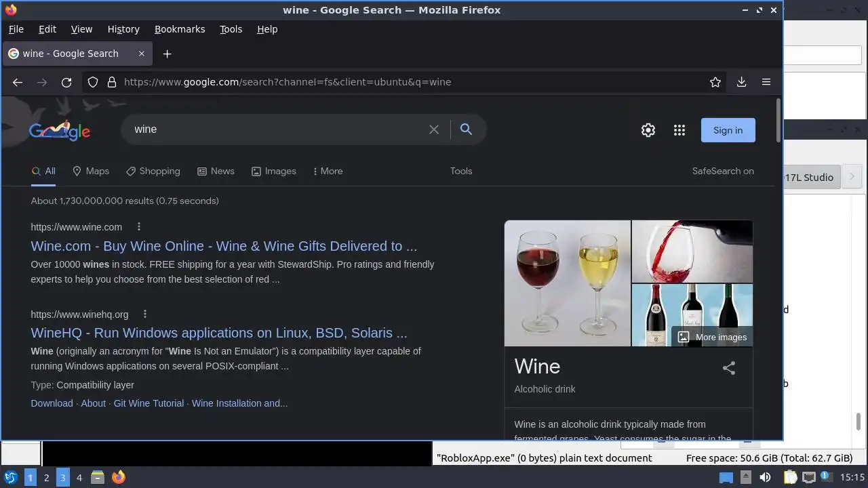Select the All results tab
The width and height of the screenshot is (868, 488).
(43, 171)
